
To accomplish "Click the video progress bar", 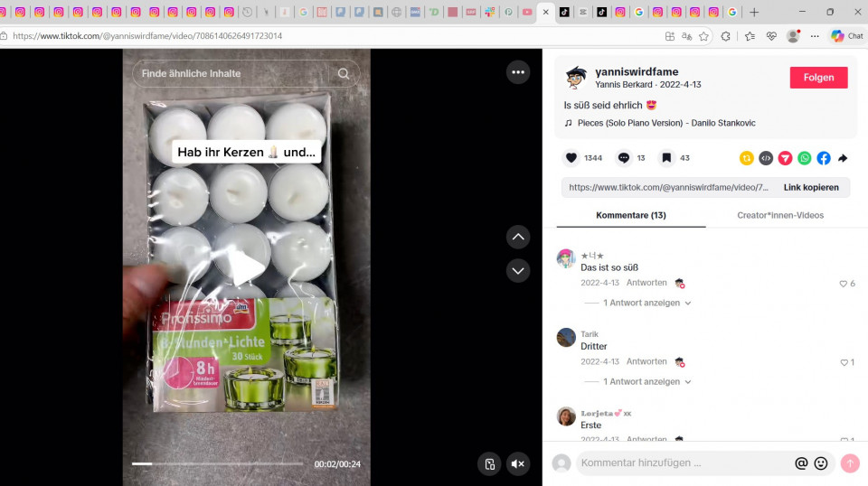I will [x=217, y=463].
